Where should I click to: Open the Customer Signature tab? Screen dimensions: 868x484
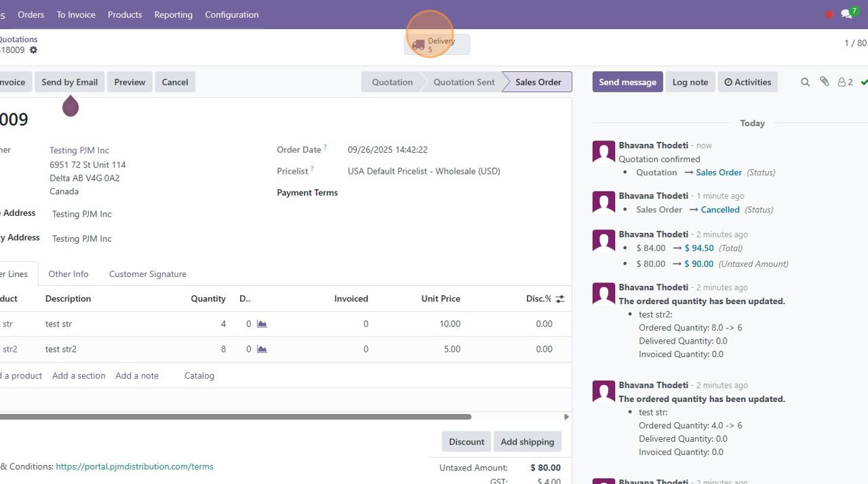point(148,274)
